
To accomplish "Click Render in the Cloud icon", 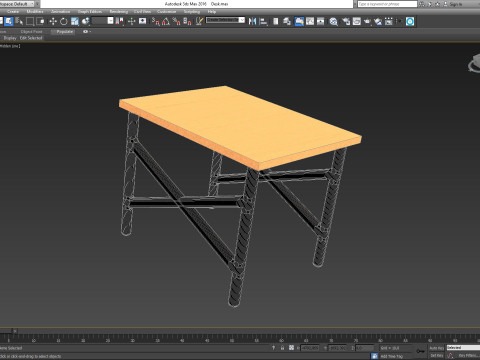I will pos(378,21).
